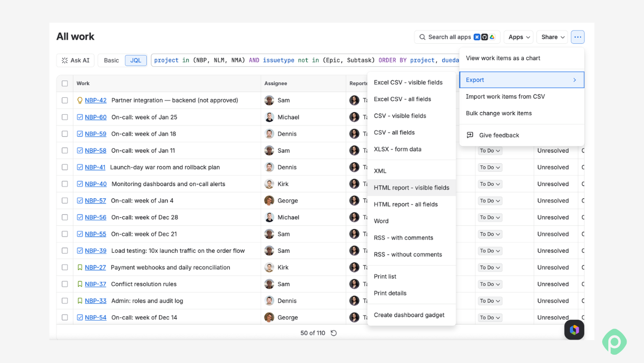This screenshot has width=644, height=363.
Task: Open the To Do status dropdown for NBP-56
Action: (490, 217)
